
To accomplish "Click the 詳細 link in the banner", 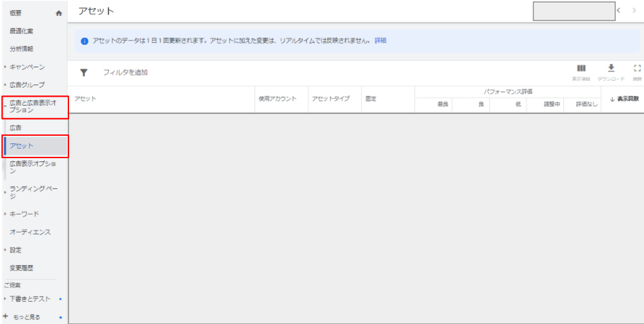I will pos(381,41).
